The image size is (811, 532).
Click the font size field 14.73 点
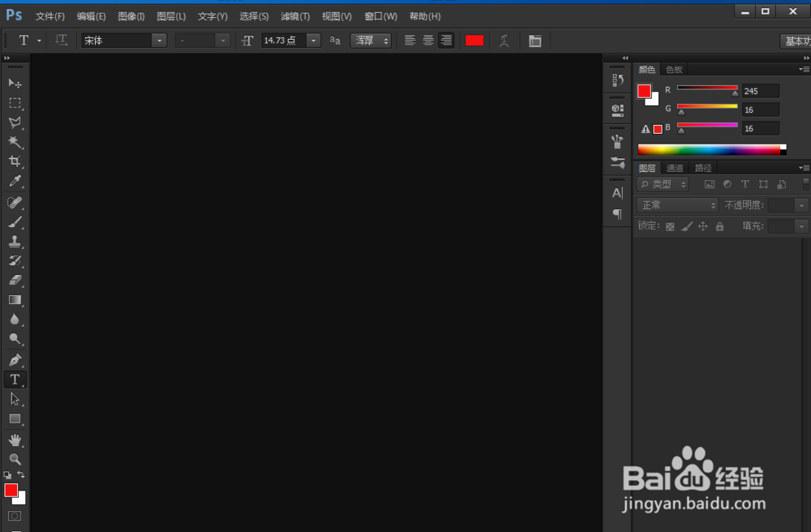click(x=284, y=41)
